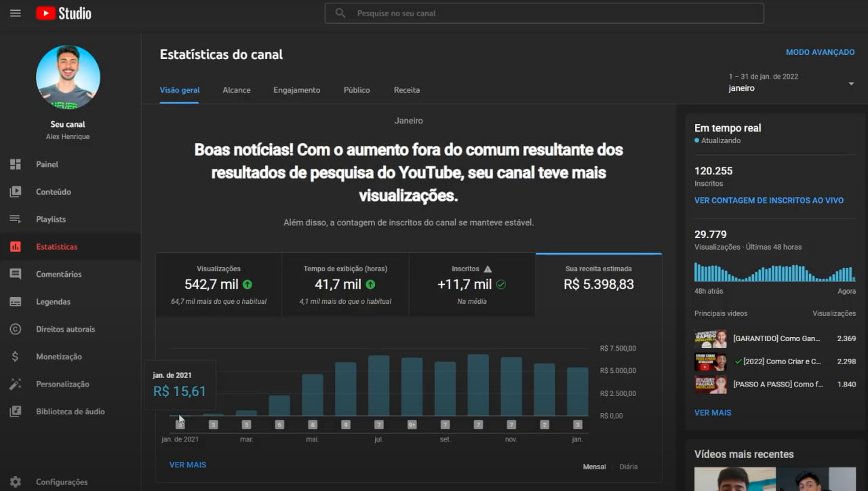The image size is (868, 491).
Task: Click the green checkmark on [2022] video
Action: point(738,361)
